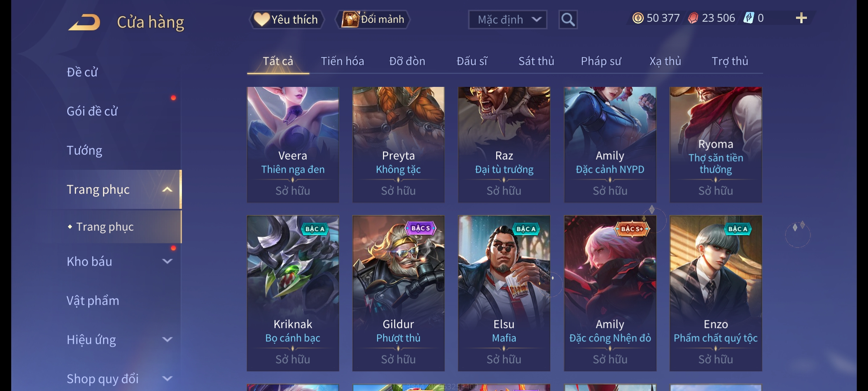The height and width of the screenshot is (391, 868).
Task: Open Tướng in the sidebar
Action: tap(84, 150)
